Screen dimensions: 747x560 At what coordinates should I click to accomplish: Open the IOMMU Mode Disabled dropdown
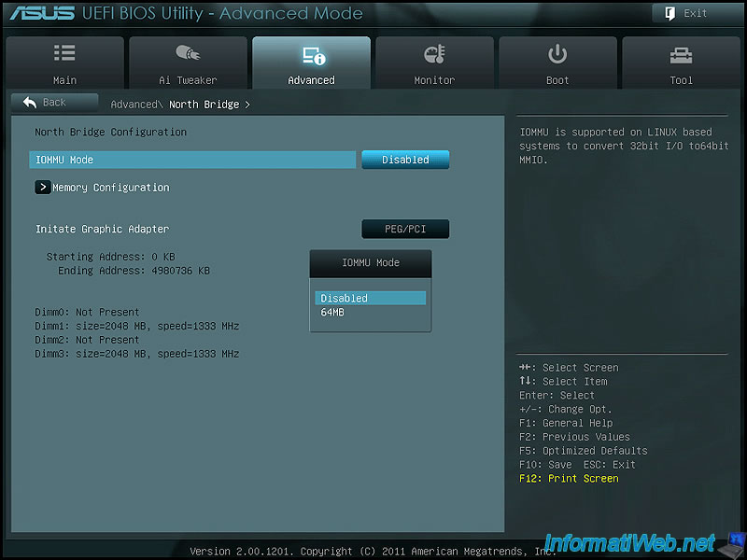[405, 160]
